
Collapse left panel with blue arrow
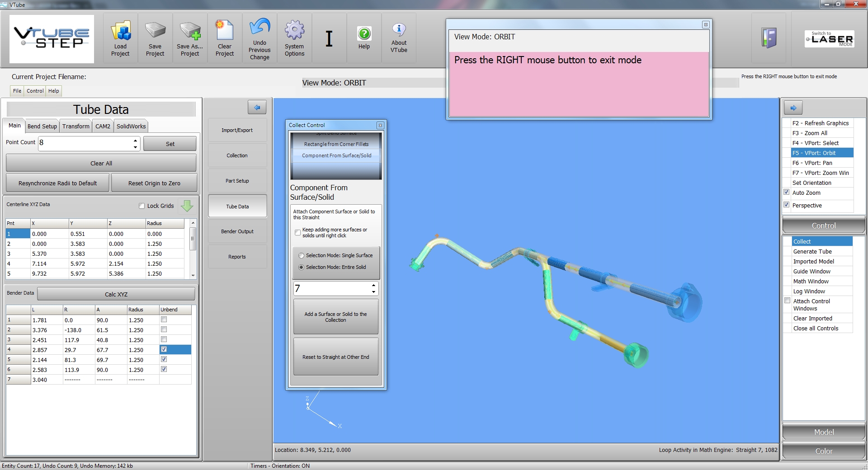pyautogui.click(x=257, y=108)
